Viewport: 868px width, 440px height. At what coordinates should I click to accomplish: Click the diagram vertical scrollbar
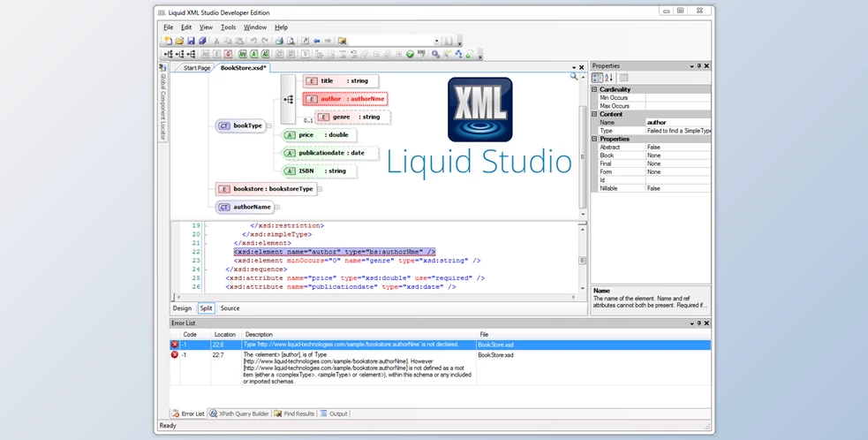(x=583, y=156)
